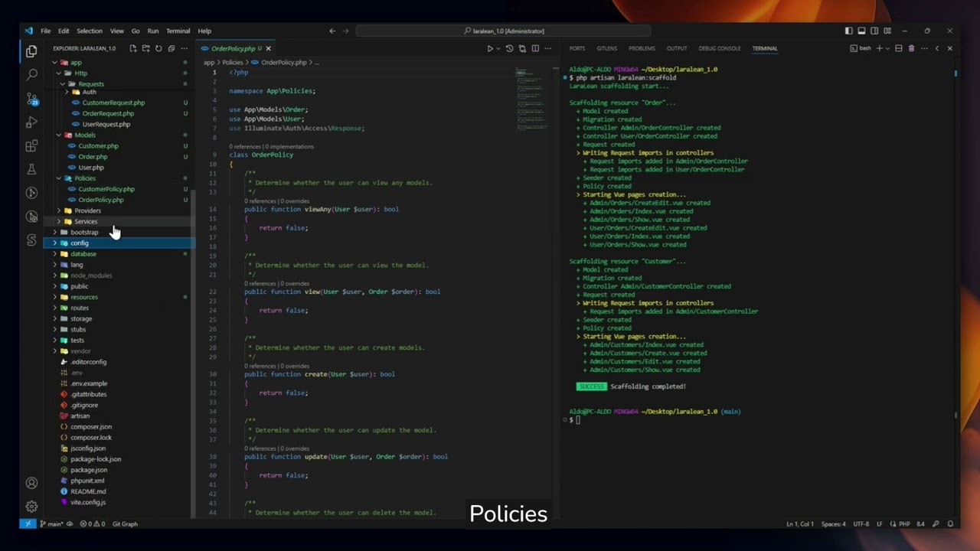The height and width of the screenshot is (551, 980).
Task: Click New File icon in Explorer header
Action: pos(133,48)
